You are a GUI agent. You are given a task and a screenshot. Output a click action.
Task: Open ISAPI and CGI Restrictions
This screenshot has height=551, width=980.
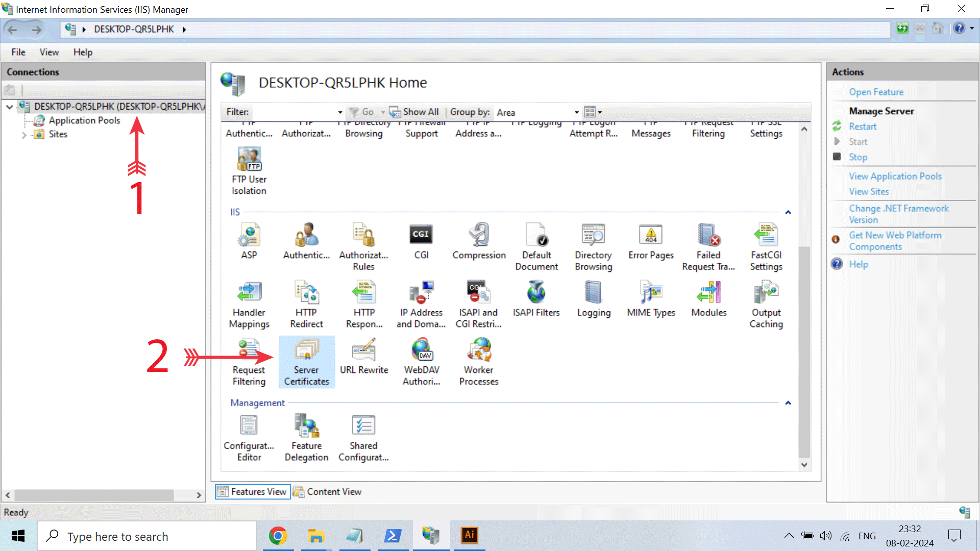click(x=479, y=305)
